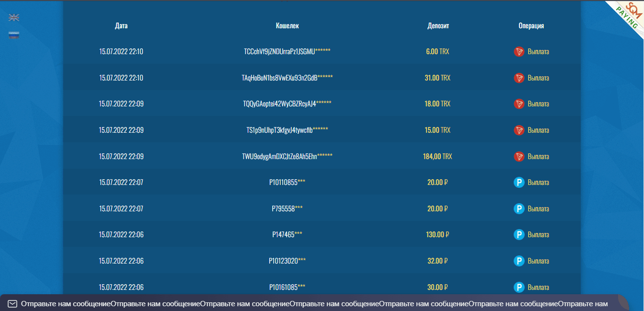The image size is (644, 311).
Task: Click the 130.00 ₽ deposit amount
Action: point(438,235)
